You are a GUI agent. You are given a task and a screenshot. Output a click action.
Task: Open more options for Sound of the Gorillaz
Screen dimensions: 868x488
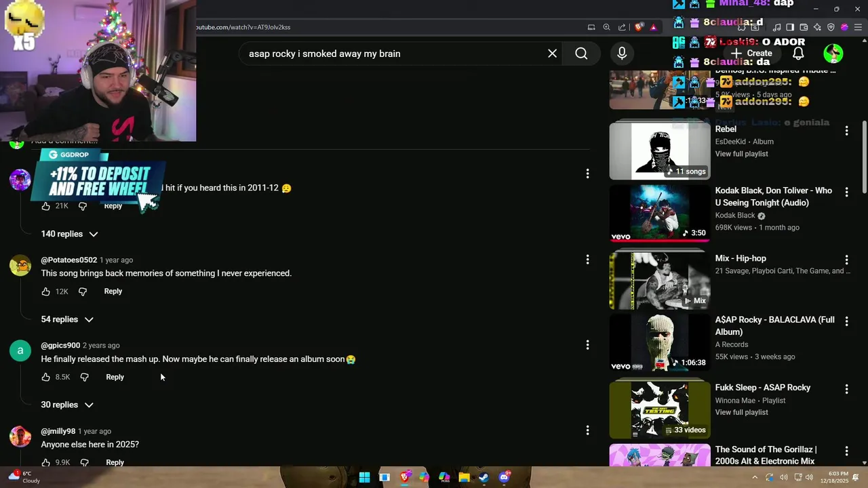tap(846, 451)
